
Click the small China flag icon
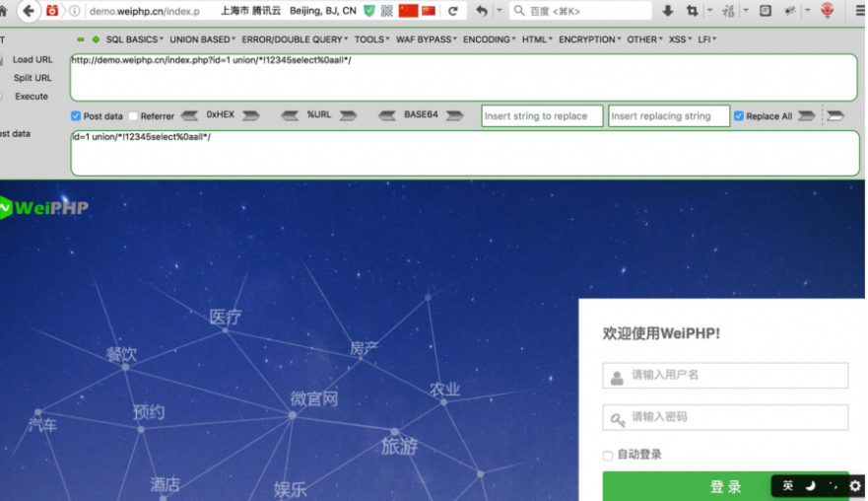click(x=429, y=11)
